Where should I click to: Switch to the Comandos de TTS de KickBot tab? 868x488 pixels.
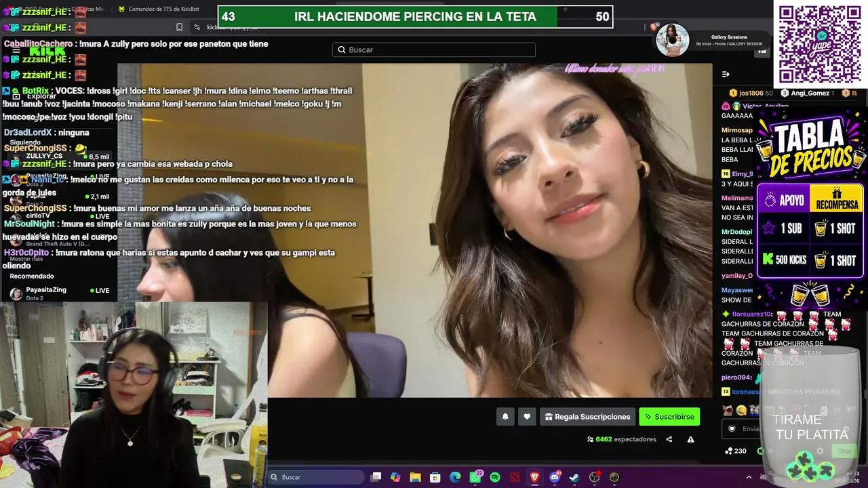pyautogui.click(x=160, y=9)
